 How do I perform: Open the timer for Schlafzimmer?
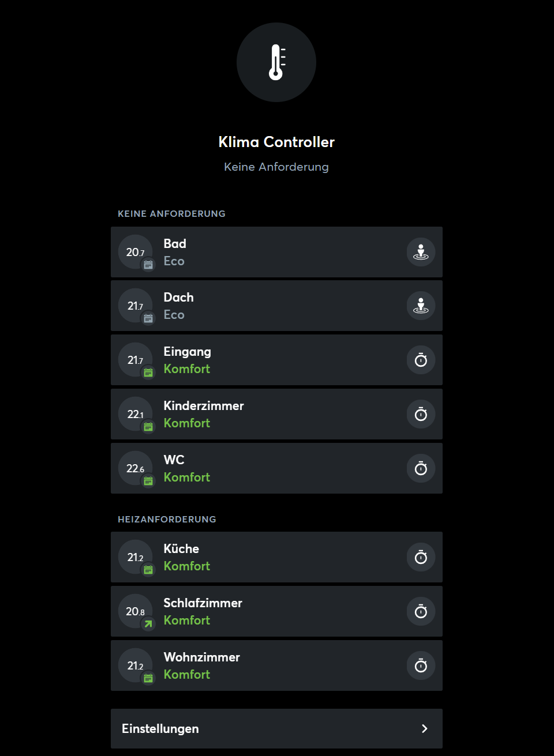click(421, 611)
